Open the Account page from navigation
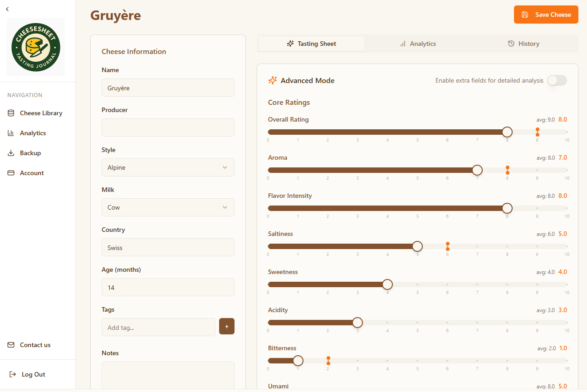The width and height of the screenshot is (587, 392). [38, 173]
